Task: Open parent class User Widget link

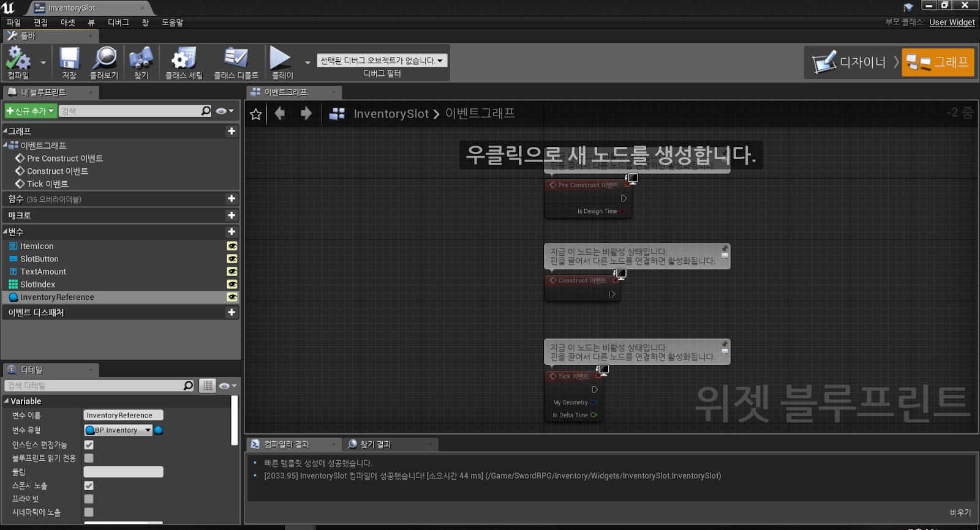Action: pos(952,22)
